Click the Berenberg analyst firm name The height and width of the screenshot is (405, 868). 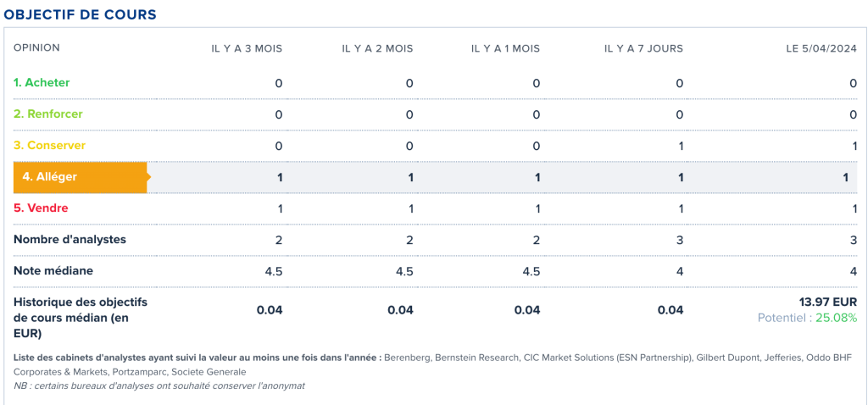[x=407, y=358]
